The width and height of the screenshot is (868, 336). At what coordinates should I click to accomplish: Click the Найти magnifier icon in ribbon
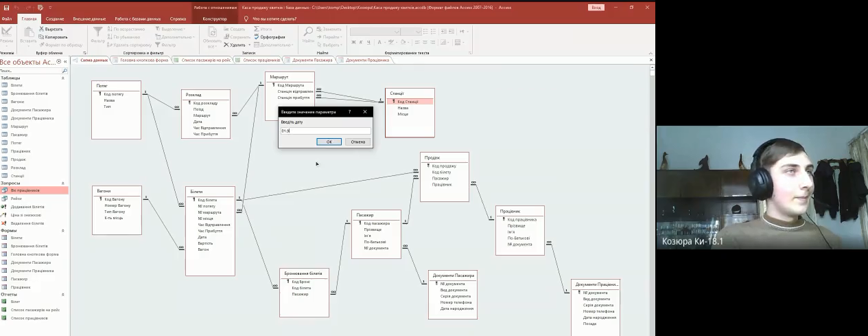pyautogui.click(x=308, y=32)
